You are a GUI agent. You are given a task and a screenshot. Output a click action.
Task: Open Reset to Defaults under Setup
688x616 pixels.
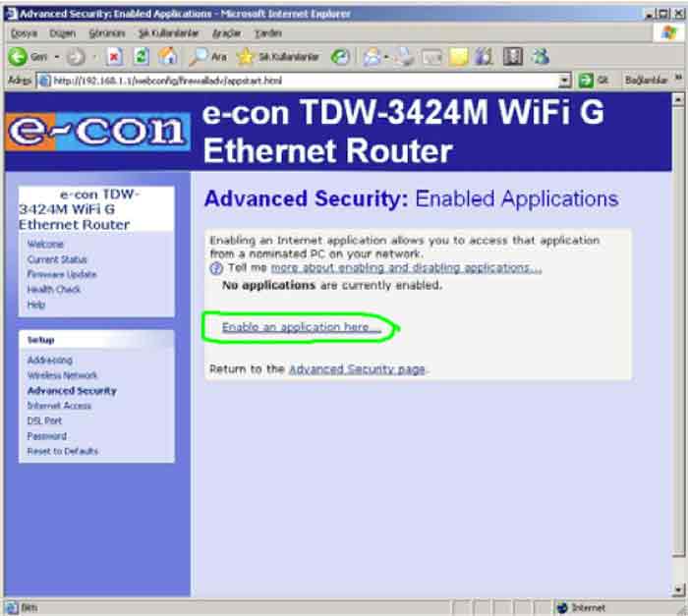[x=62, y=452]
